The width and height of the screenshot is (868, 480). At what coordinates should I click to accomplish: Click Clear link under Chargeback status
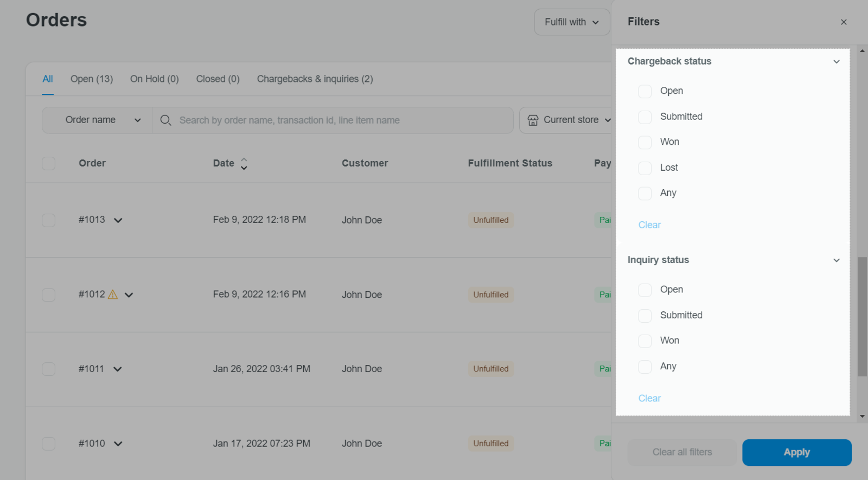pos(649,225)
